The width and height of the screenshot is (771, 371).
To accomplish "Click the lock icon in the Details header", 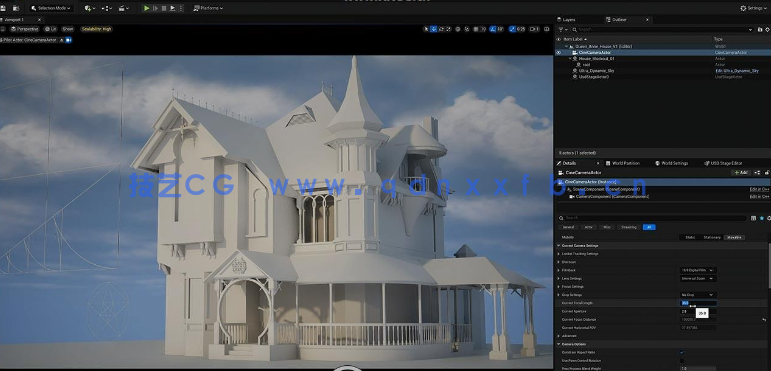I will pos(767,173).
